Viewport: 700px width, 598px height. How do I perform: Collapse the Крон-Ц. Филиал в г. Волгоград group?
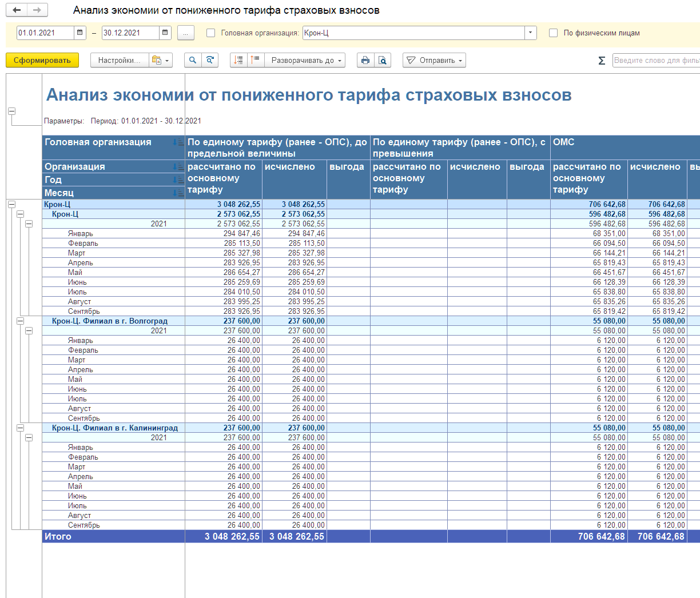point(21,321)
